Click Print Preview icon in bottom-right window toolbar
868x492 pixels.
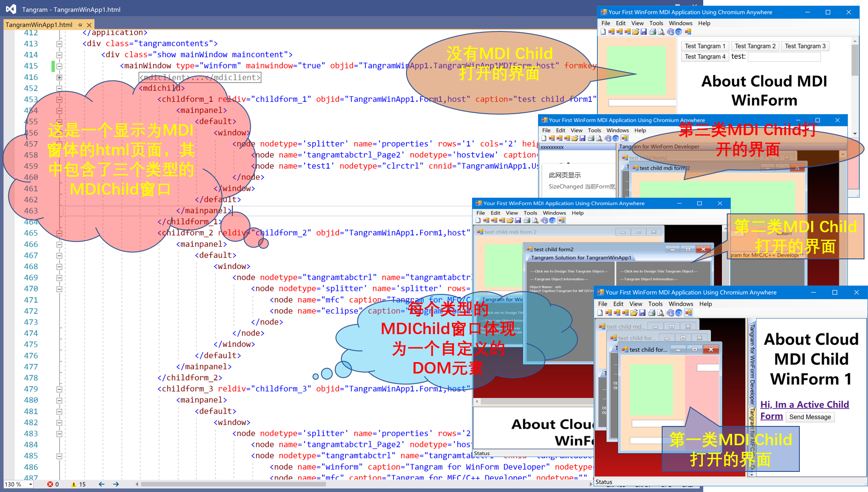tap(660, 313)
